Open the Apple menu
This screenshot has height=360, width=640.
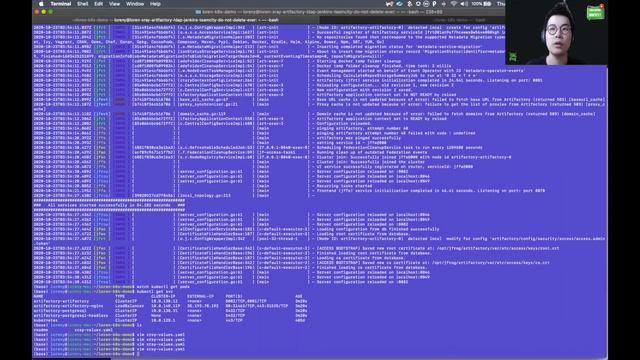tap(41, 4)
